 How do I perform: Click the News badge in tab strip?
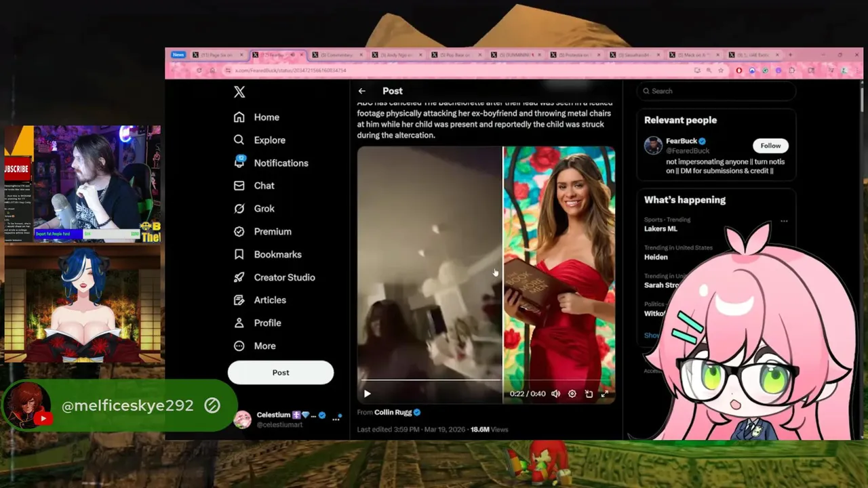178,55
